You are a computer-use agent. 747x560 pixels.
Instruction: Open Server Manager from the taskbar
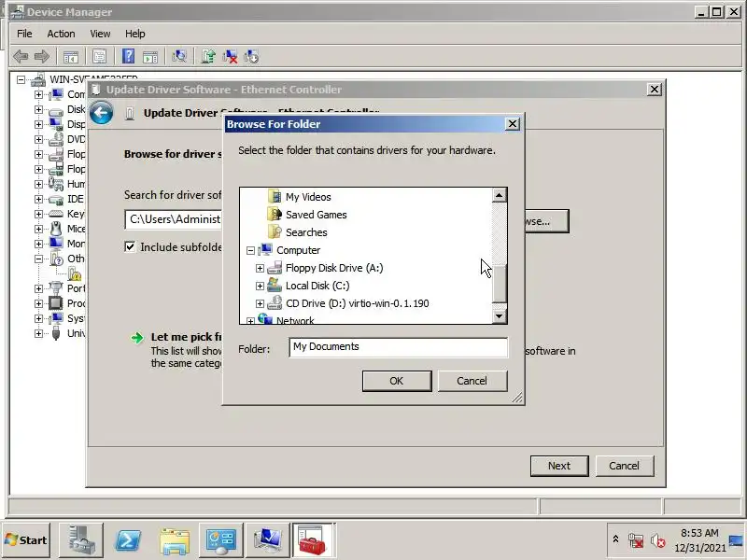[x=81, y=540]
